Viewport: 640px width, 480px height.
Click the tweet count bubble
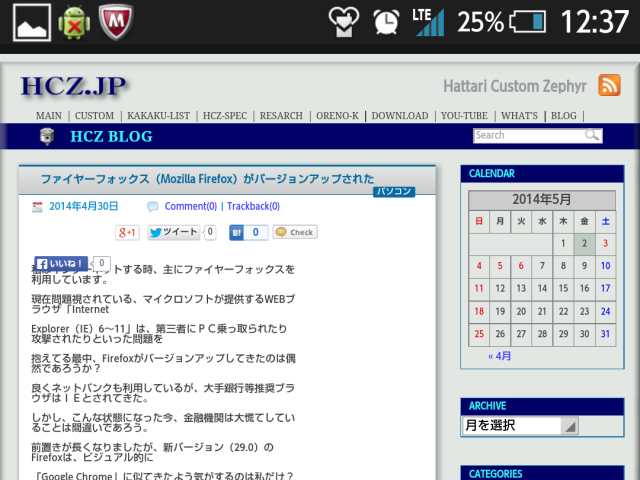point(209,232)
